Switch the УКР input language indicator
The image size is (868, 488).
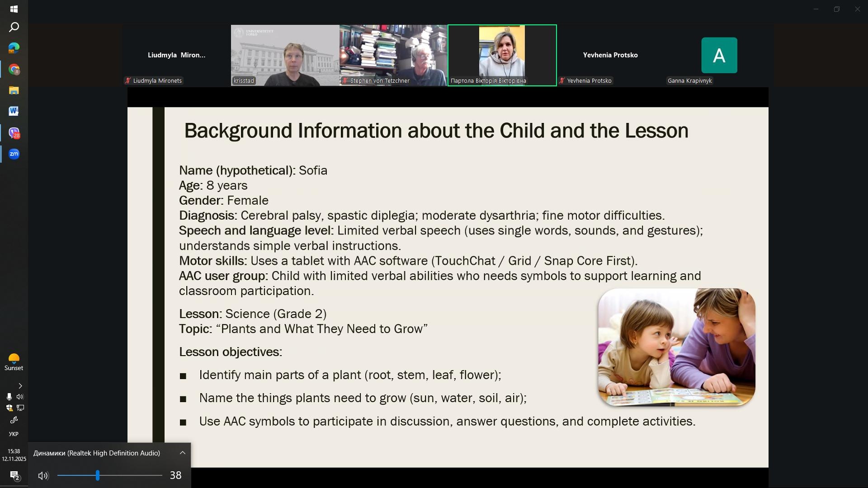[14, 434]
